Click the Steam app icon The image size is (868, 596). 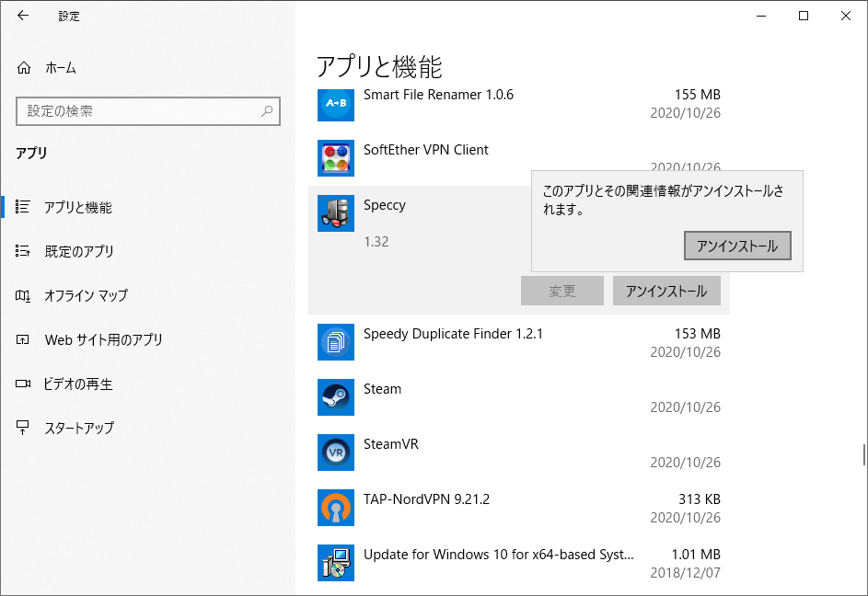[335, 397]
